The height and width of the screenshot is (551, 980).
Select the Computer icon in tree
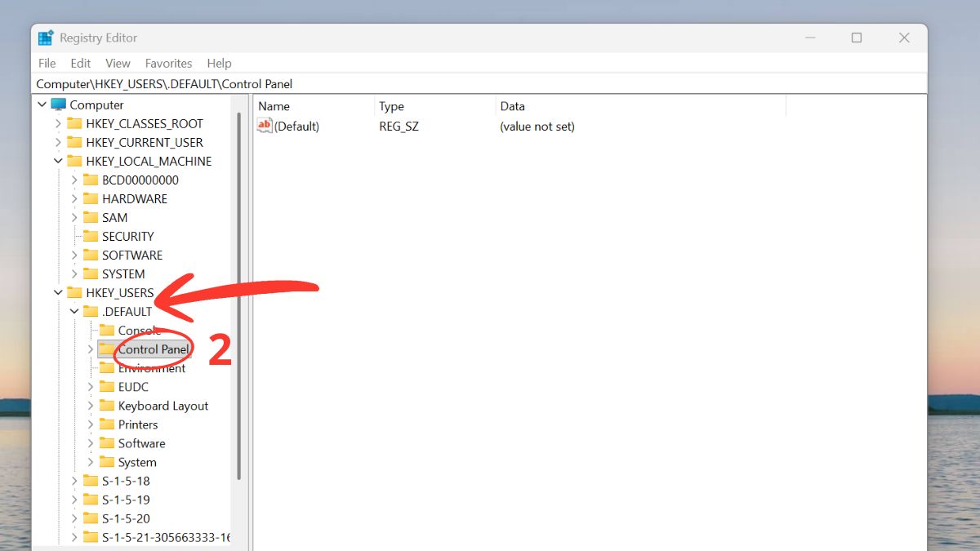(x=58, y=104)
